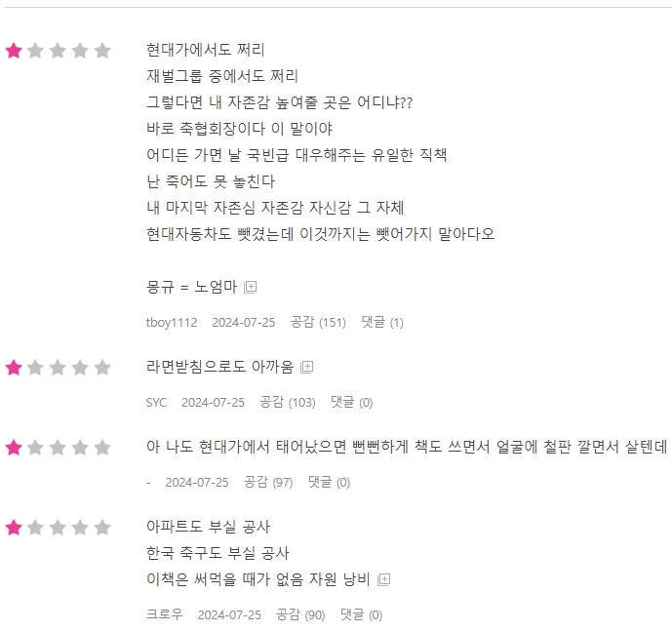Click the pink star on tboy1112's review

(14, 51)
